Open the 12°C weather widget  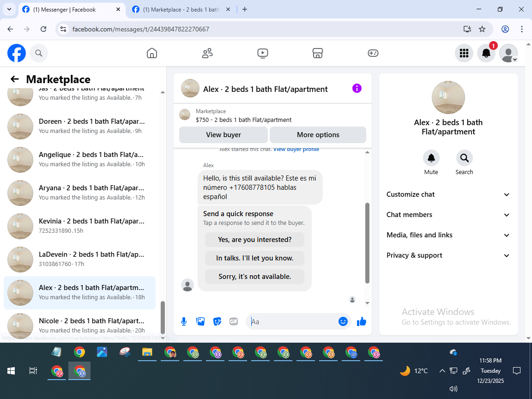414,371
